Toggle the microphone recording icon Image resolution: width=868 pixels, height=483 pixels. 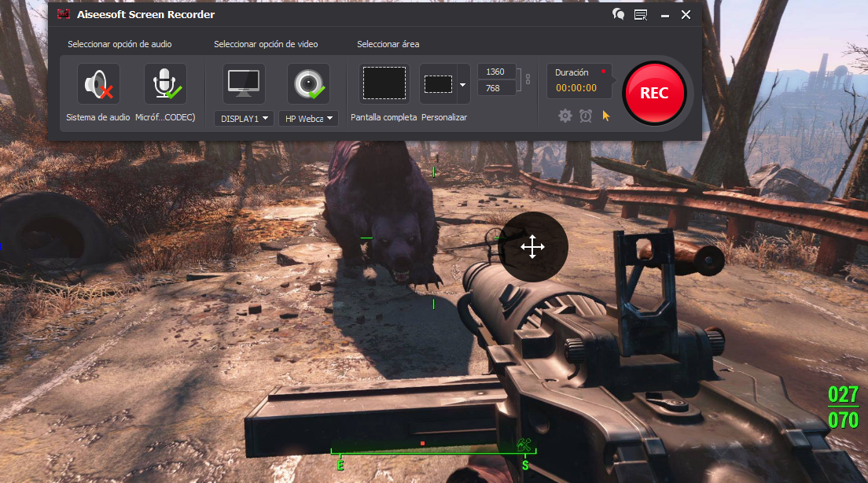pyautogui.click(x=166, y=84)
